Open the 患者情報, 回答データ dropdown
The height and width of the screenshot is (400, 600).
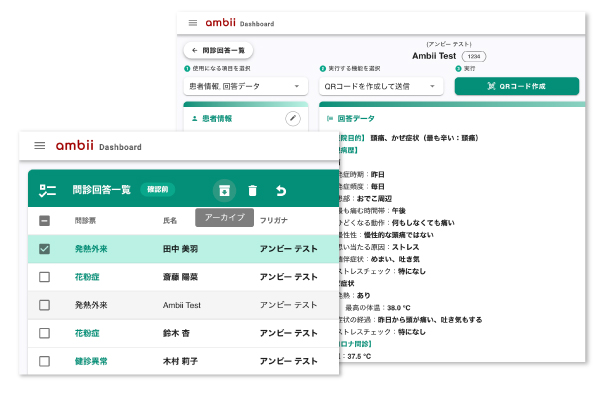coord(246,87)
